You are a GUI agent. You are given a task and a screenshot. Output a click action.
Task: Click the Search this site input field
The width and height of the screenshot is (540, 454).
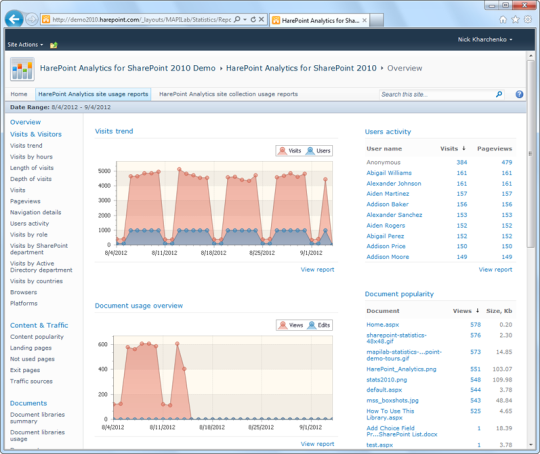tap(437, 94)
